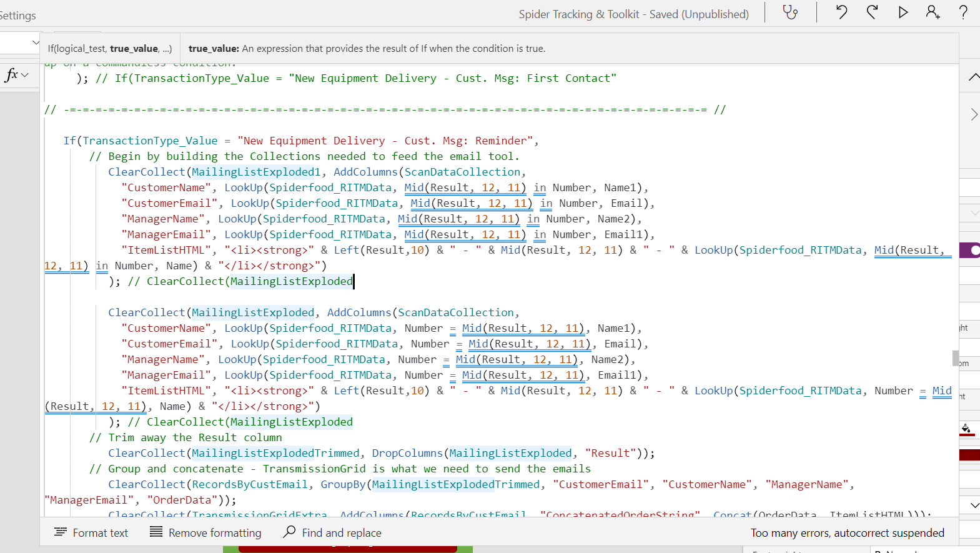
Task: Click the GroupBy function name
Action: point(343,484)
